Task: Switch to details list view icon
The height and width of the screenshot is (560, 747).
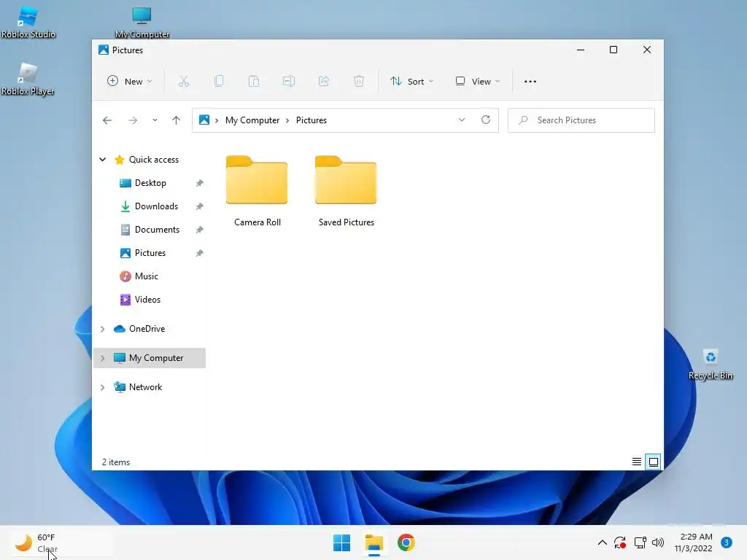Action: (636, 462)
